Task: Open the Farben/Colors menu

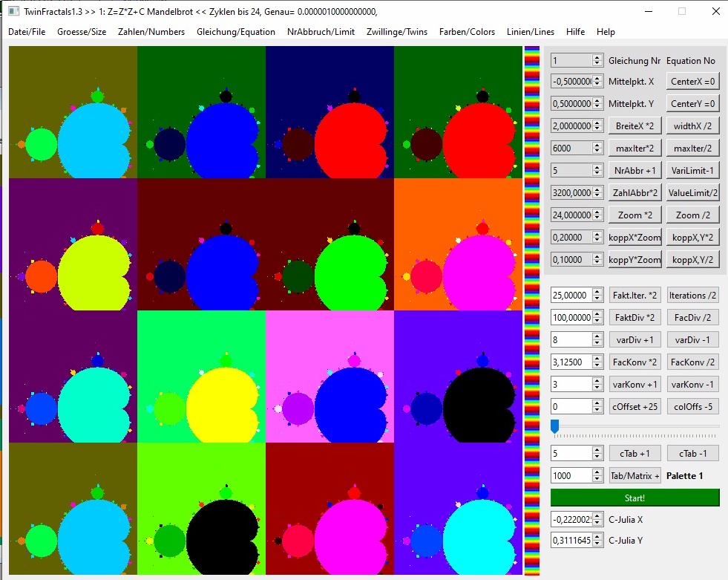Action: 467,32
